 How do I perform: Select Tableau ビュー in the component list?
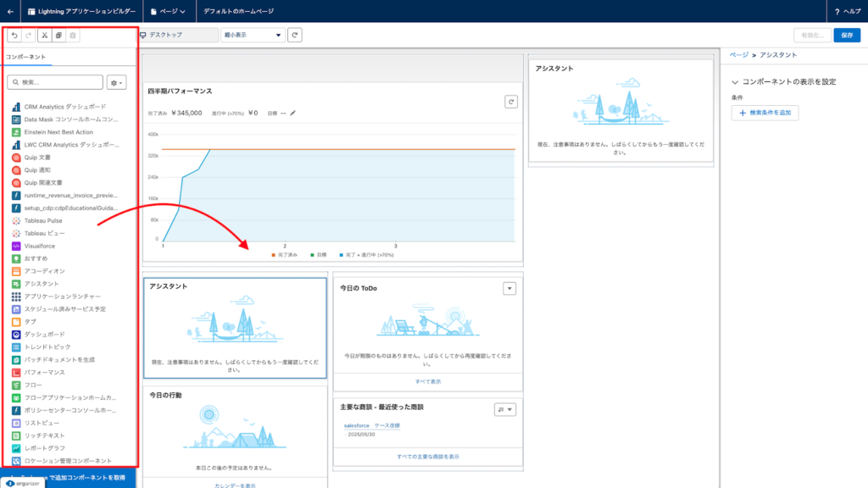click(44, 234)
